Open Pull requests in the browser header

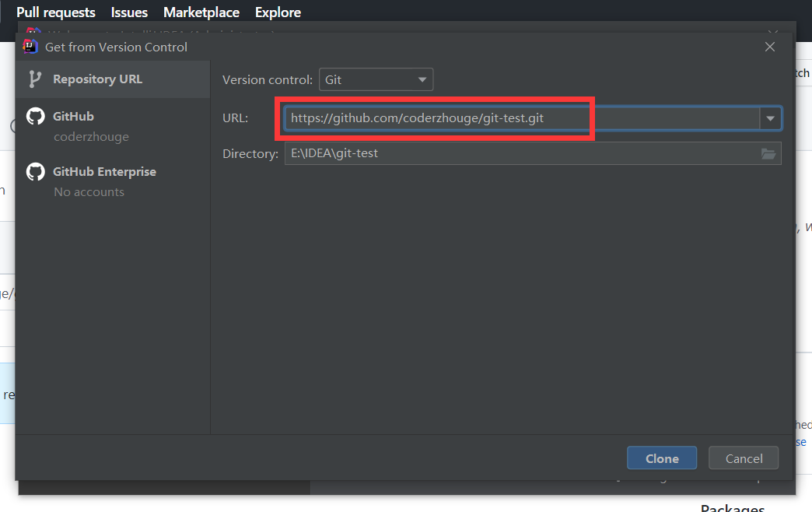56,12
